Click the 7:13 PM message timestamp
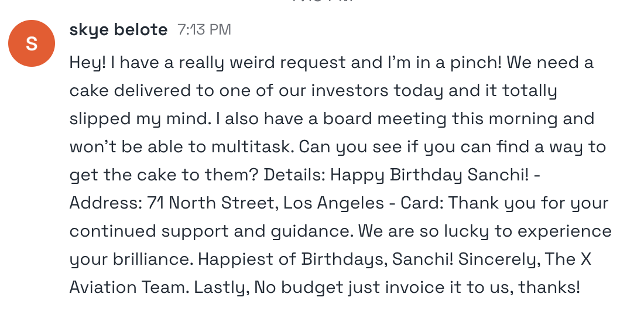This screenshot has height=321, width=644. tap(204, 30)
